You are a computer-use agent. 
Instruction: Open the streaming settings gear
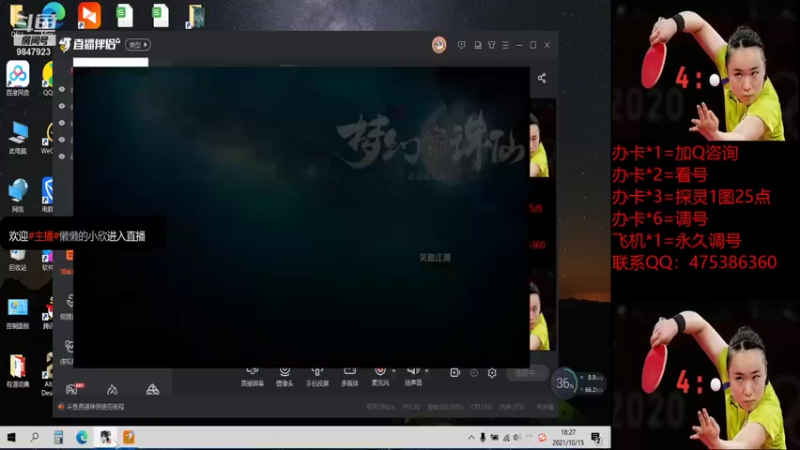[x=492, y=373]
